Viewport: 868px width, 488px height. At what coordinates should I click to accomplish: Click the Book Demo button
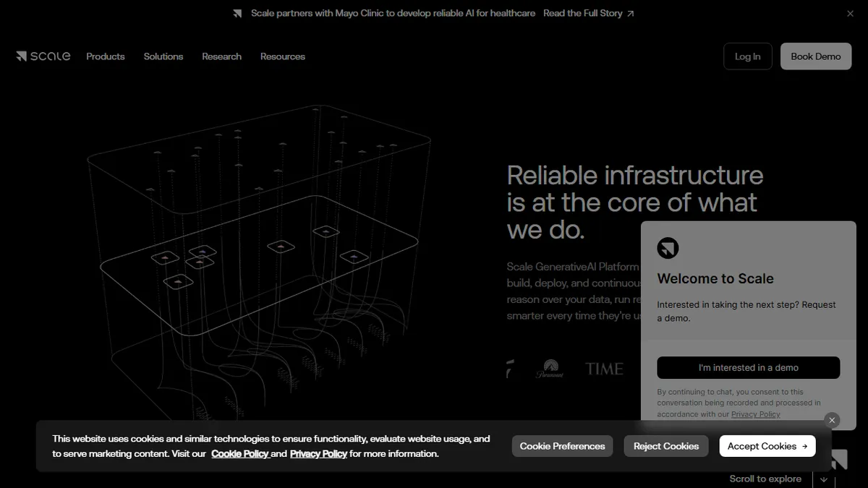pyautogui.click(x=816, y=56)
